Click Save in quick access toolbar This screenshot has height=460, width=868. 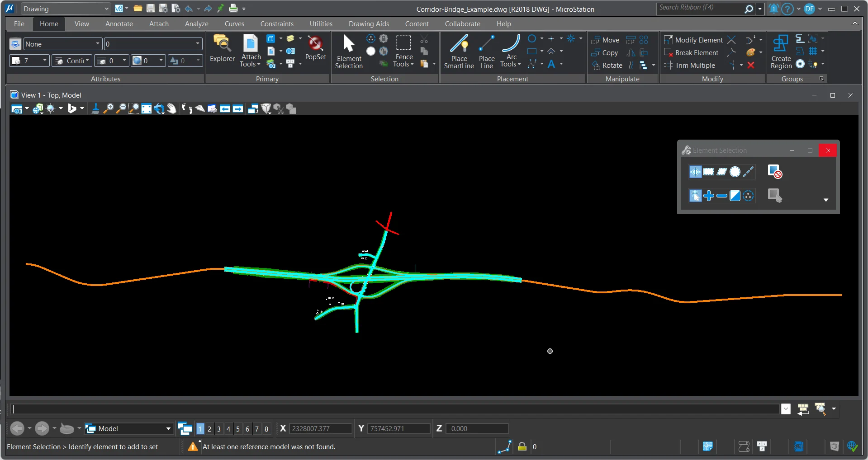click(x=151, y=9)
